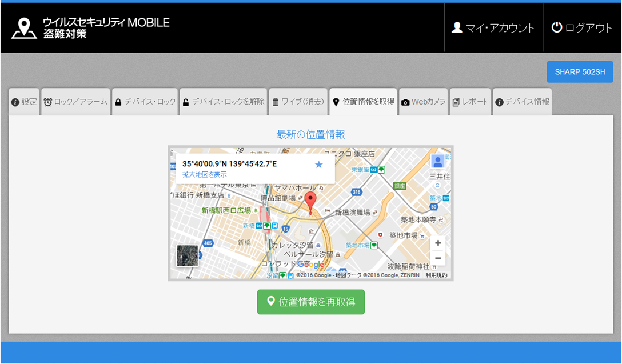Zoom in the map with plus button

(438, 243)
